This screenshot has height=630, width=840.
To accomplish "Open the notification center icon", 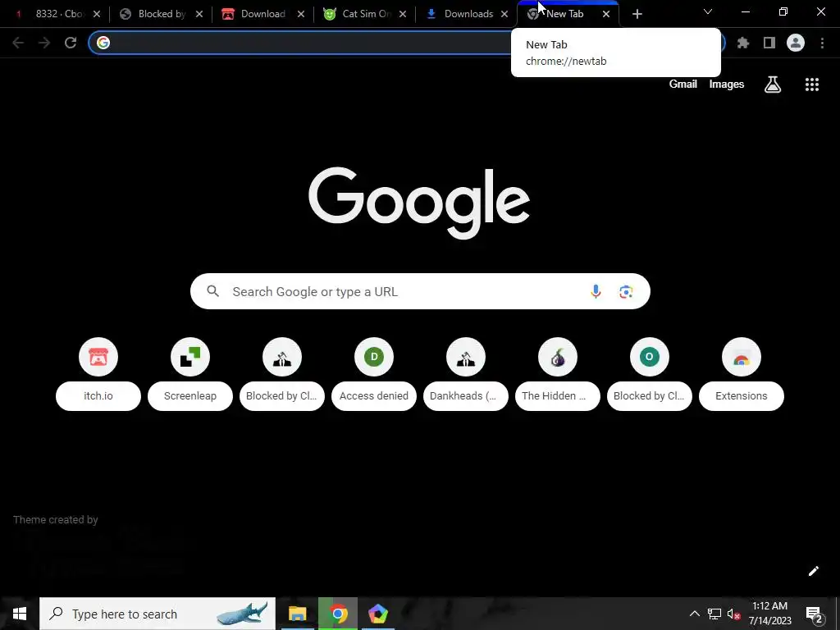I will point(815,614).
